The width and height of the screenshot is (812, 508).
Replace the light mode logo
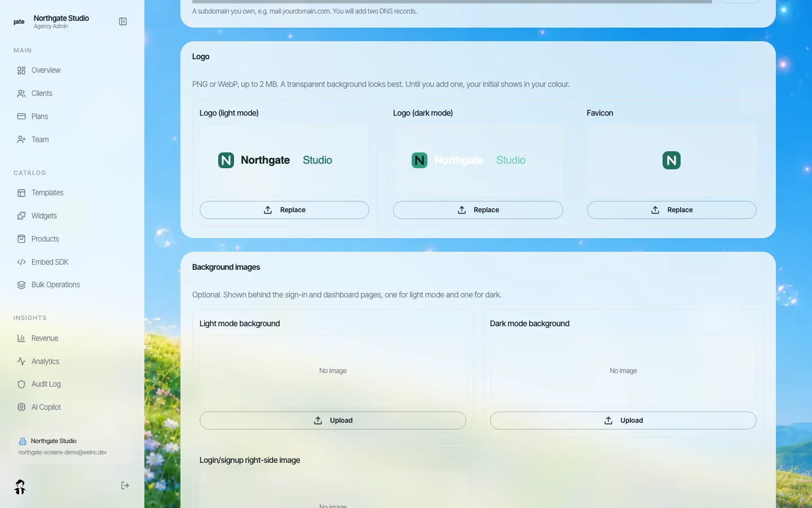(x=284, y=210)
